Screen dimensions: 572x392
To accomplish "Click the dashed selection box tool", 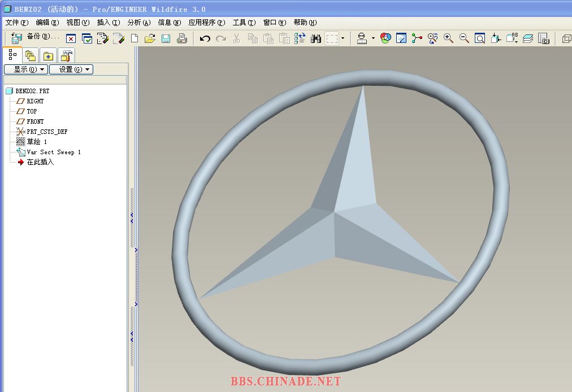I will click(x=332, y=38).
